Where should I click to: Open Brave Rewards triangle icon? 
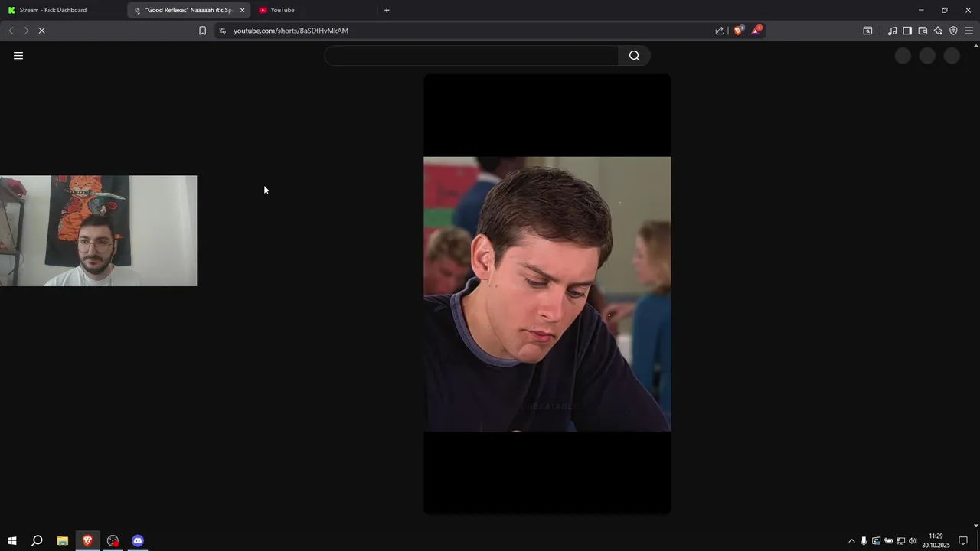[756, 31]
